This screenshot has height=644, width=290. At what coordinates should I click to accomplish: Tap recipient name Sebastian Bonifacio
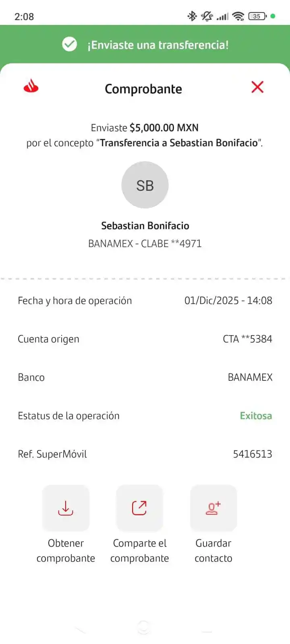click(x=145, y=226)
